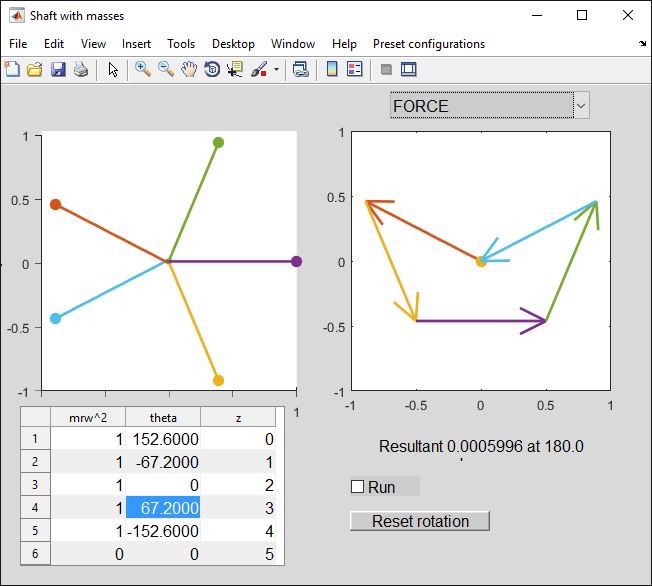Open the Preset configurations menu
Screen dimensions: 652x586
pyautogui.click(x=428, y=44)
